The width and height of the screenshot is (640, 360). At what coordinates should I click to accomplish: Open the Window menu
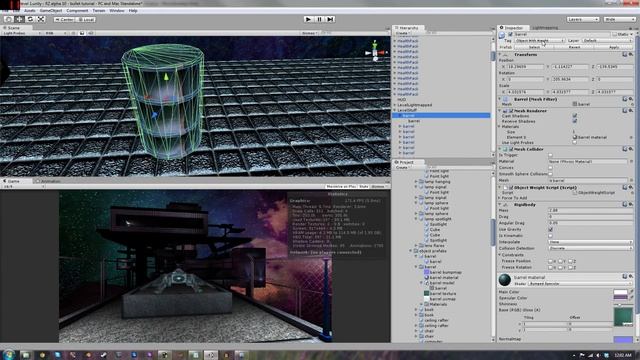pyautogui.click(x=117, y=11)
